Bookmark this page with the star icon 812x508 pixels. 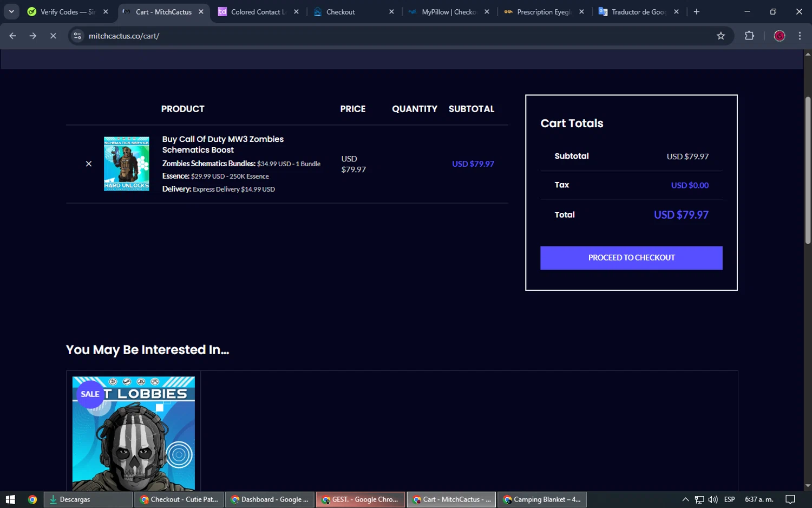[x=721, y=36]
